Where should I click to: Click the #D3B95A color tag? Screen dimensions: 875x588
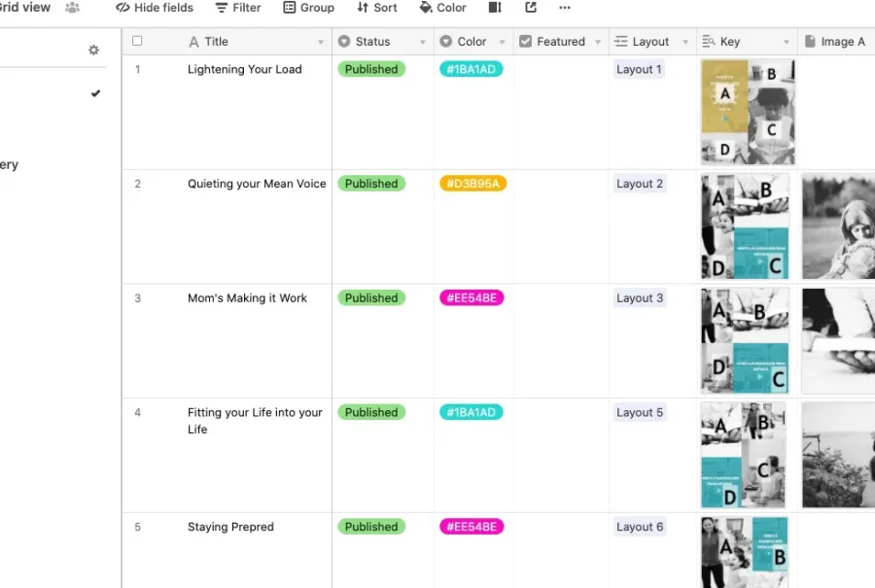pyautogui.click(x=472, y=184)
